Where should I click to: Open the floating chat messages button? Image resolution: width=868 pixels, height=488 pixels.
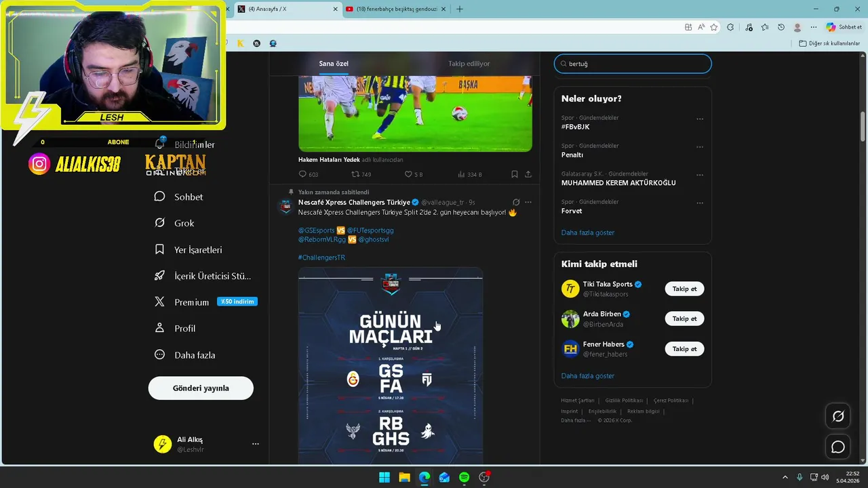point(838,447)
